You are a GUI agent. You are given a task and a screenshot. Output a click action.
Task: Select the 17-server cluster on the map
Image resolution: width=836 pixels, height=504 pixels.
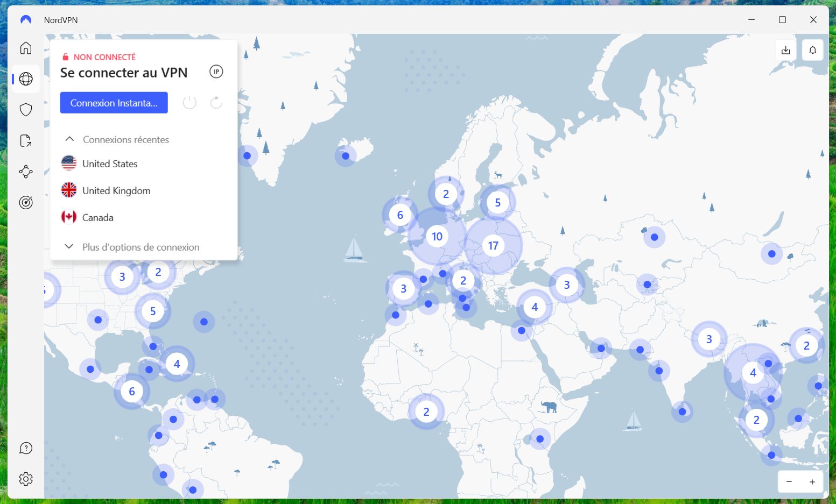493,246
